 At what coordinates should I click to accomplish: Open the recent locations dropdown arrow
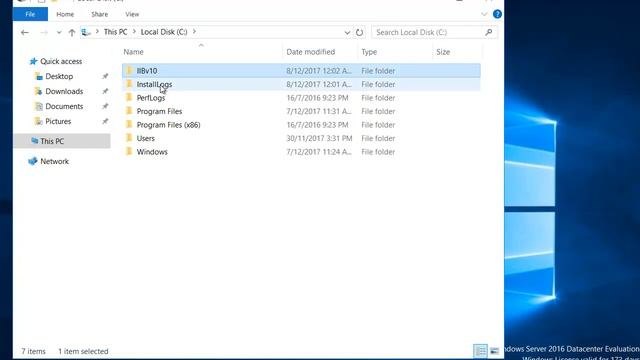(59, 32)
